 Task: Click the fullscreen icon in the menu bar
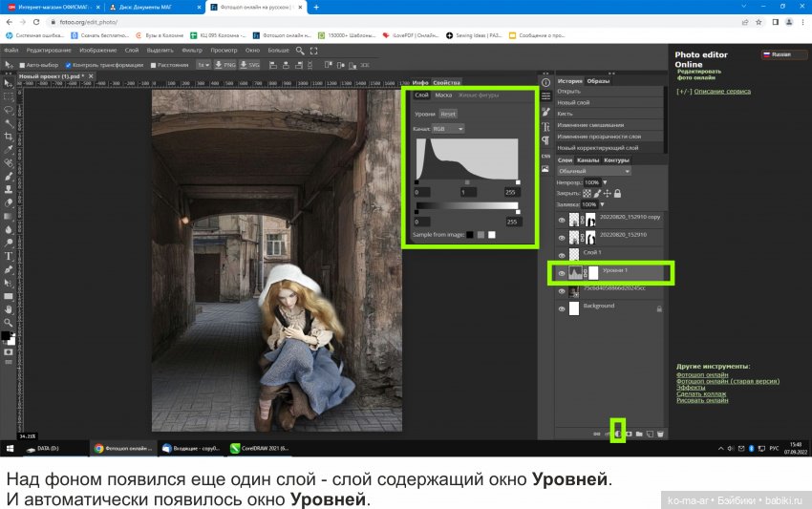(x=314, y=51)
